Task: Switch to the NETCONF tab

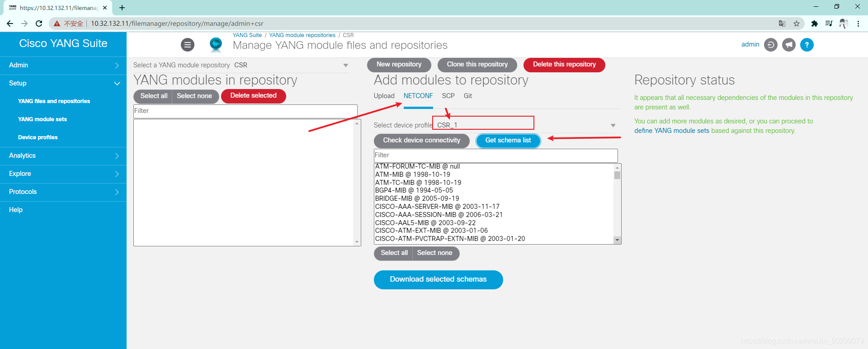Action: click(x=418, y=96)
